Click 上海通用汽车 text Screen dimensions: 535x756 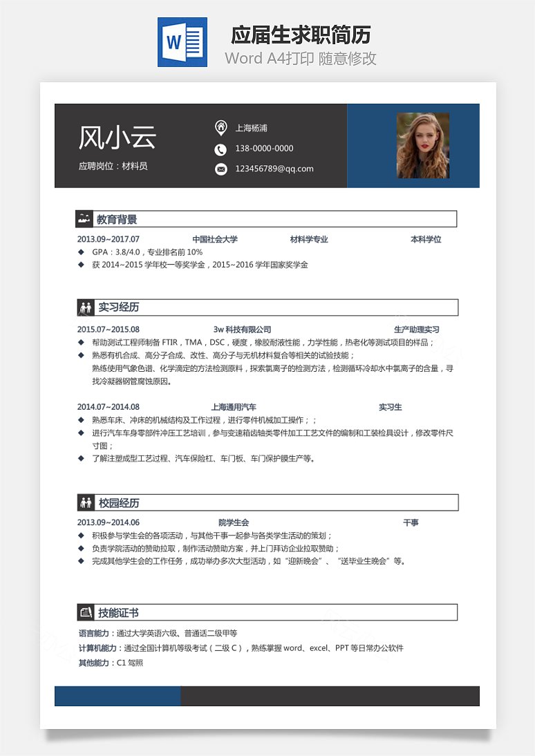click(234, 407)
